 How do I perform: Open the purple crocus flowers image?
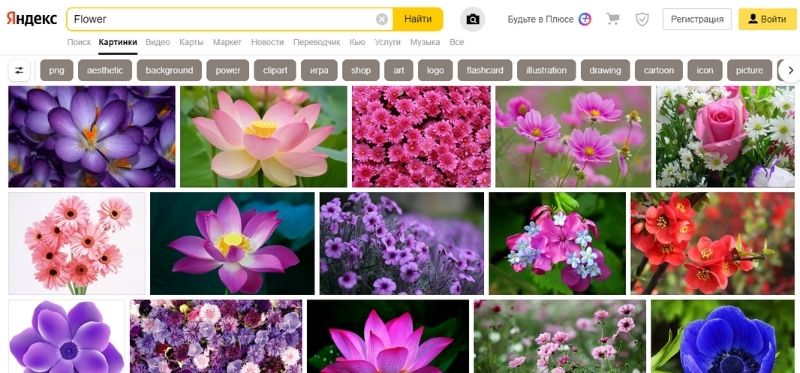tap(92, 136)
